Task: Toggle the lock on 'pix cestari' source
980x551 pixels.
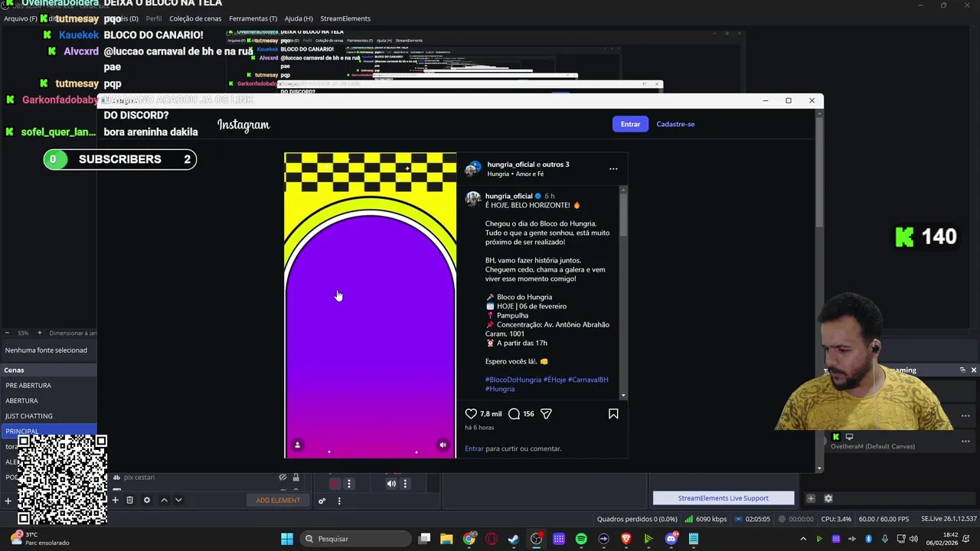Action: (x=296, y=478)
